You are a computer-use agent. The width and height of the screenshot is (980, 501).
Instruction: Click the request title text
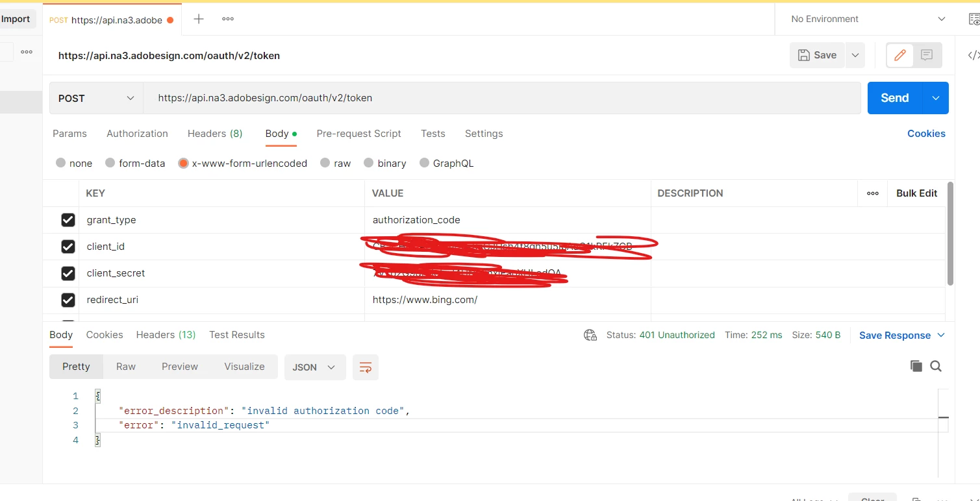coord(169,56)
